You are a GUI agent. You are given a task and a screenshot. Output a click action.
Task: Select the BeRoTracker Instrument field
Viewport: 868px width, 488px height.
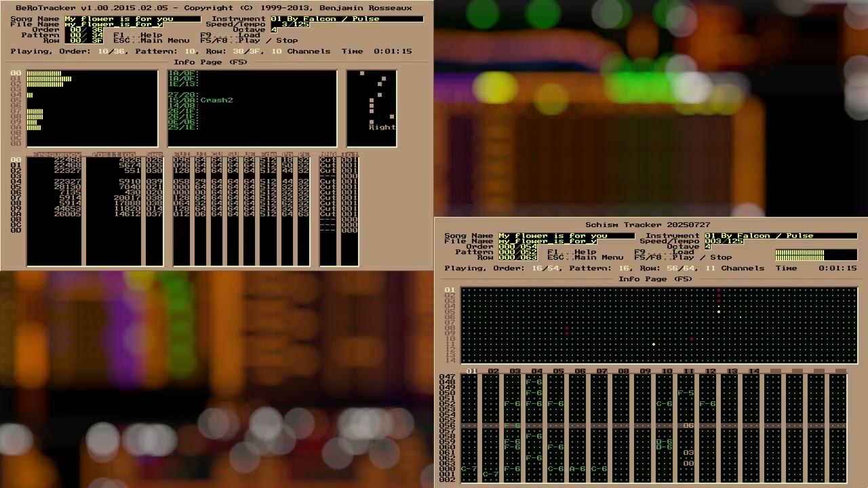347,19
